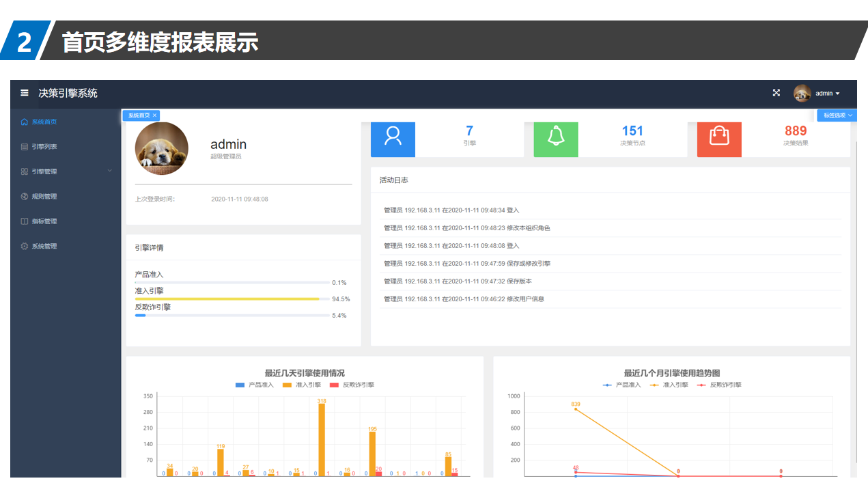Click the gear icon beside 系统管理
The width and height of the screenshot is (868, 483).
(25, 246)
